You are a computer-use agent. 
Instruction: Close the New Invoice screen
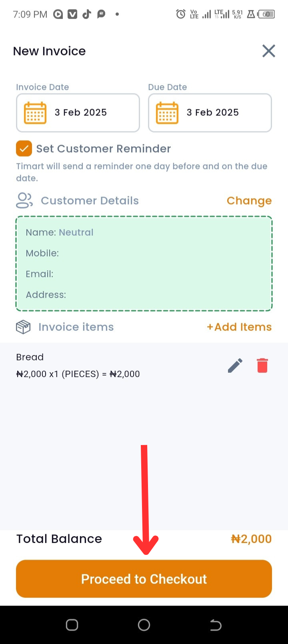pyautogui.click(x=268, y=51)
